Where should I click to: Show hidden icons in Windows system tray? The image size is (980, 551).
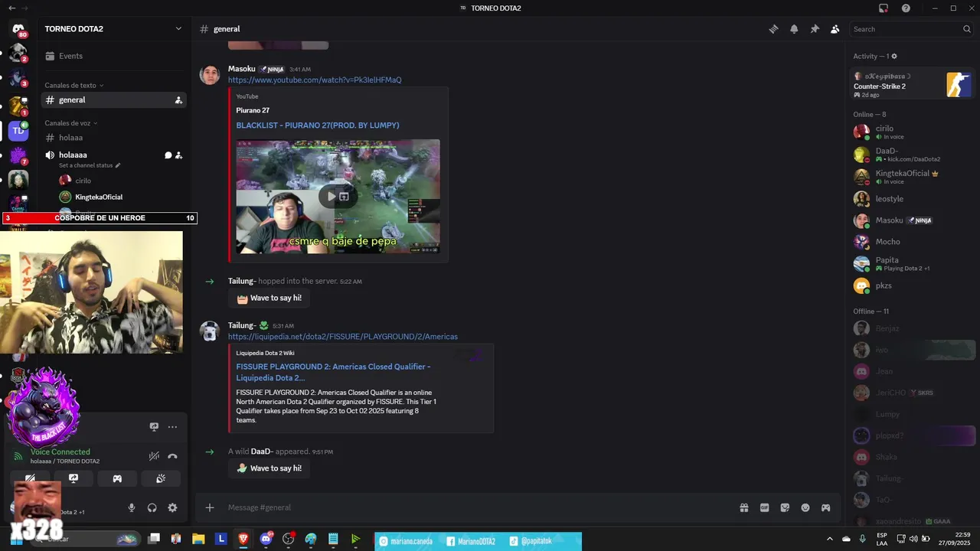pyautogui.click(x=830, y=539)
